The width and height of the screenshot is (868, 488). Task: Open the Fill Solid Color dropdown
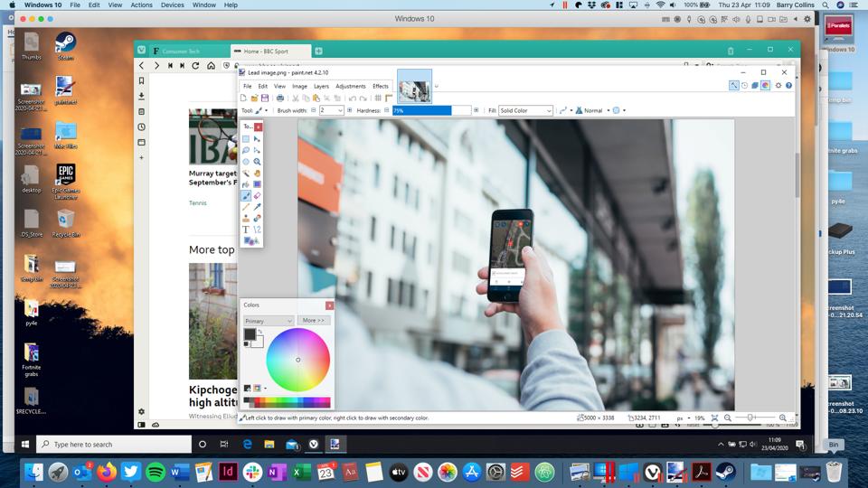point(525,110)
